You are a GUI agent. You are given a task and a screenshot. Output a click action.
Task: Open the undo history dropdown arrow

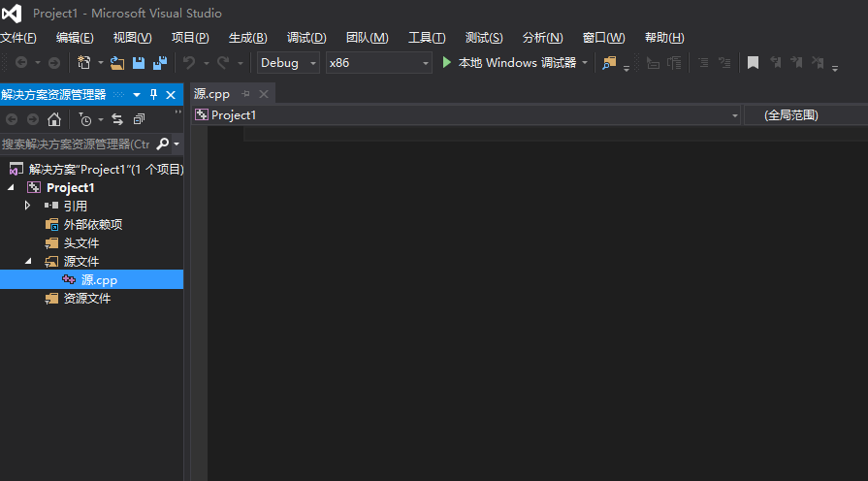(206, 63)
